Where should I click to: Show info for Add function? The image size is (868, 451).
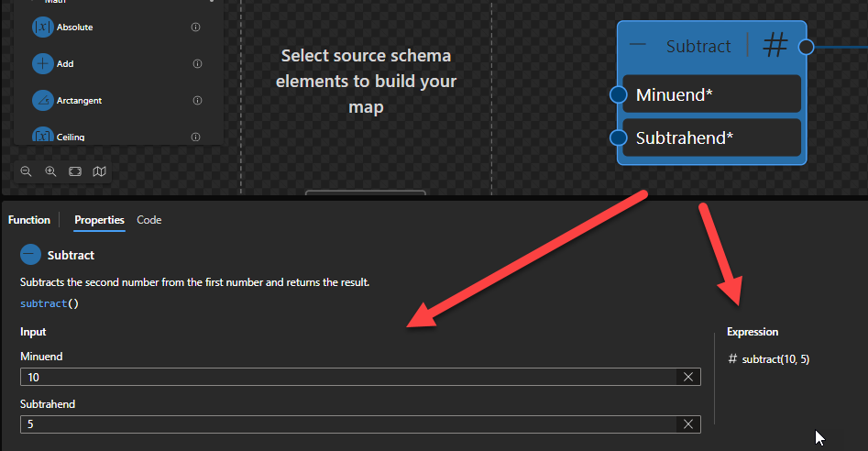(197, 64)
